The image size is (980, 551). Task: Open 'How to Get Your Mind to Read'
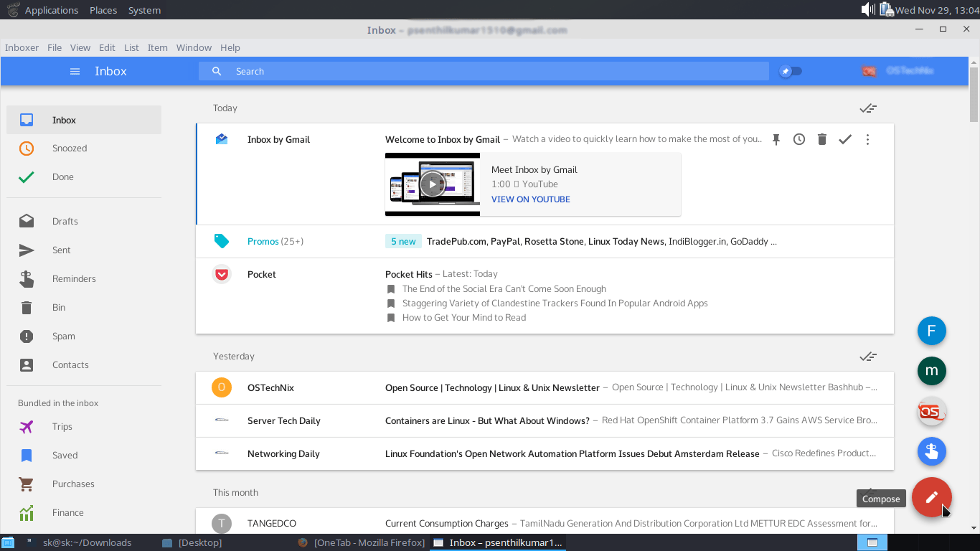point(464,318)
